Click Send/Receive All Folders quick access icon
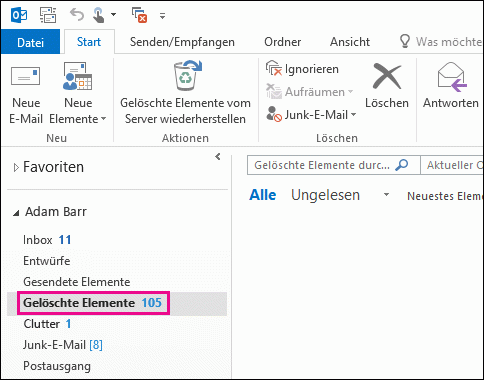Screen dimensions: 484x380 (x=48, y=15)
